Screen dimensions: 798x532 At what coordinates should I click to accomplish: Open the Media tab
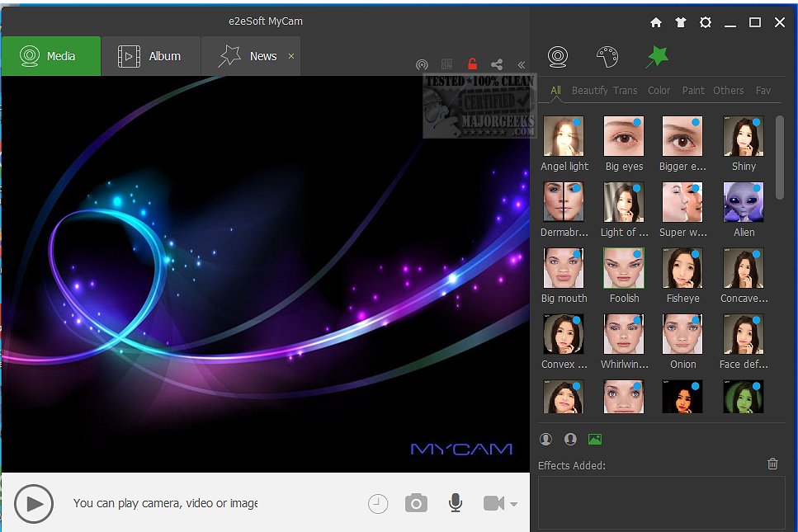[x=51, y=56]
